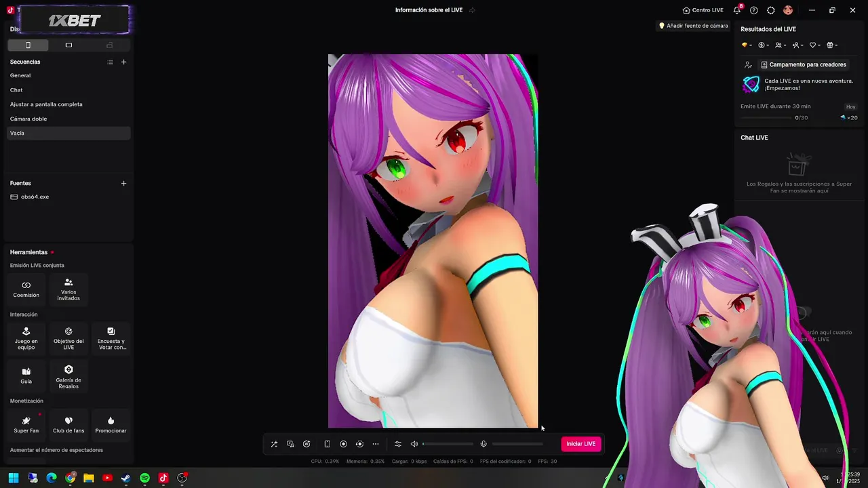Open the Windows Start menu
The width and height of the screenshot is (868, 488).
tap(14, 478)
